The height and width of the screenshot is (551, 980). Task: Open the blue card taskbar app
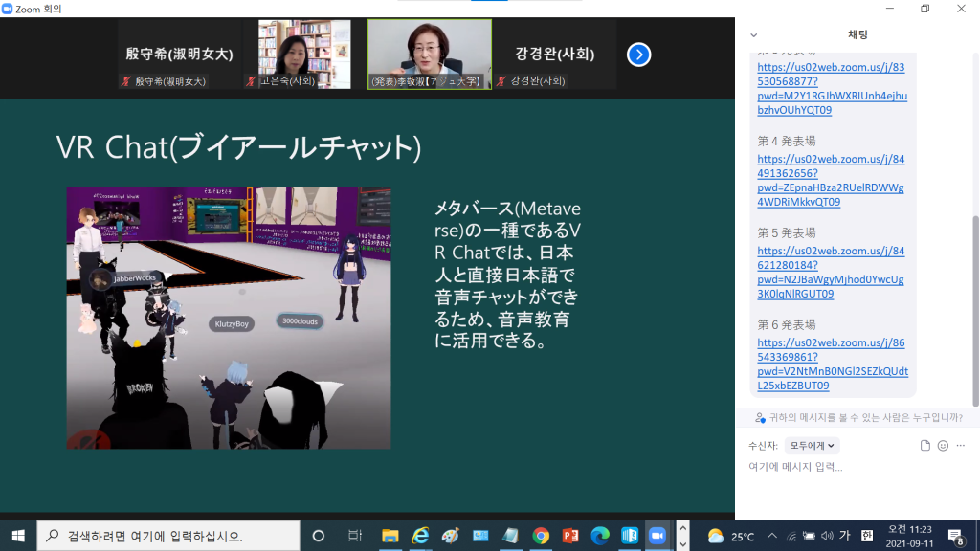(x=480, y=536)
